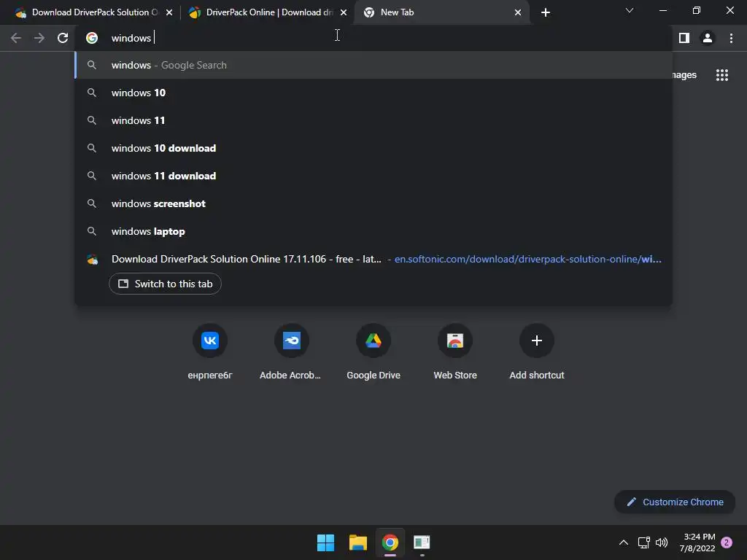Open the network status tray icon
This screenshot has width=747, height=560.
tap(643, 542)
